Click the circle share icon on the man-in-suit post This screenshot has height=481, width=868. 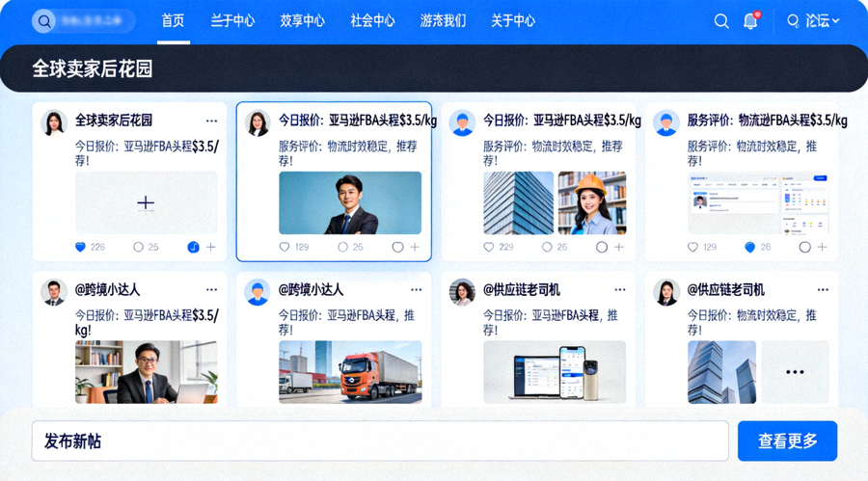click(x=397, y=247)
